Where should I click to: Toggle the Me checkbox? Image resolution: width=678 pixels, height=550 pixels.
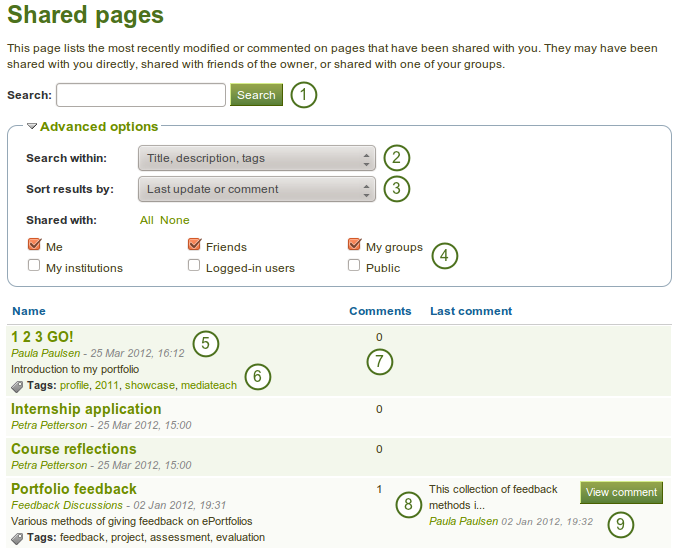[x=35, y=245]
